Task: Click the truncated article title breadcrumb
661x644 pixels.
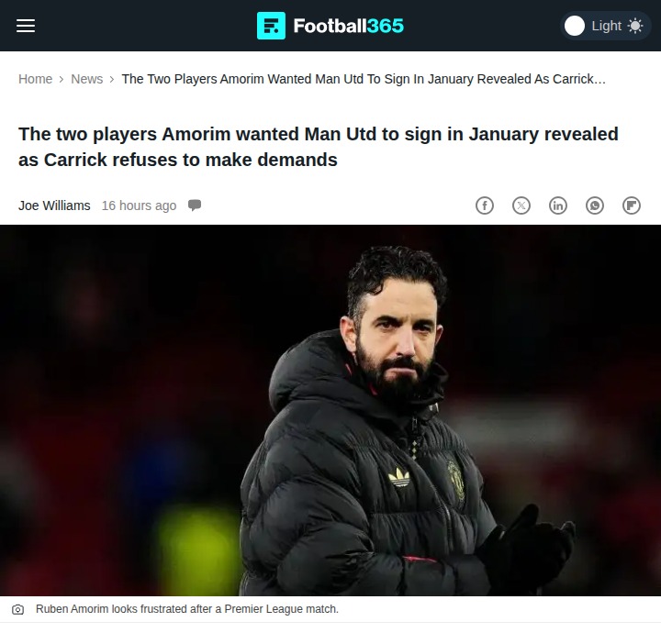Action: coord(364,79)
